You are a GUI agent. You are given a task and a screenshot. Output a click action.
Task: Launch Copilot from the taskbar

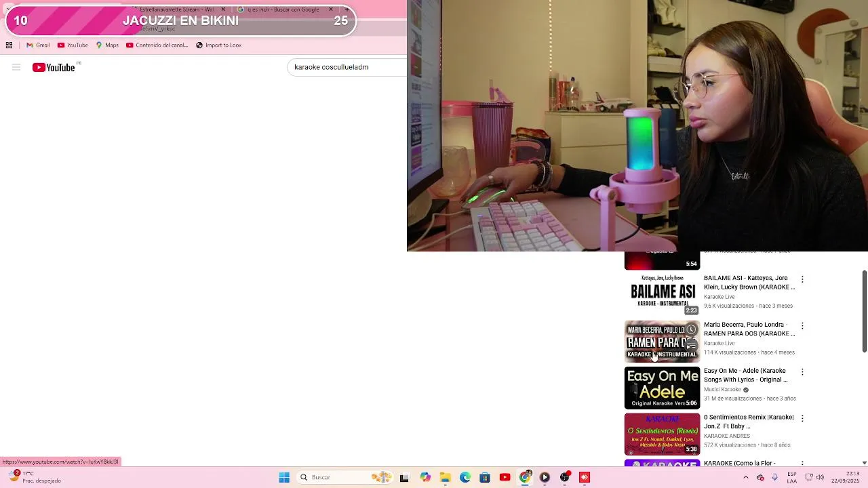point(425,477)
